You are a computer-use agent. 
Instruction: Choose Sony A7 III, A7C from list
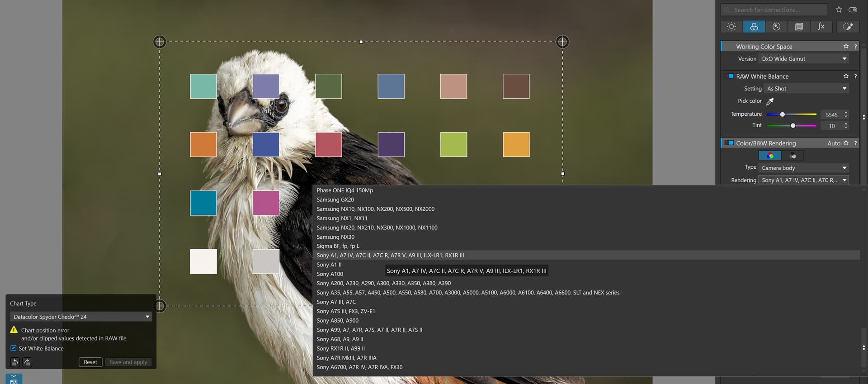336,302
